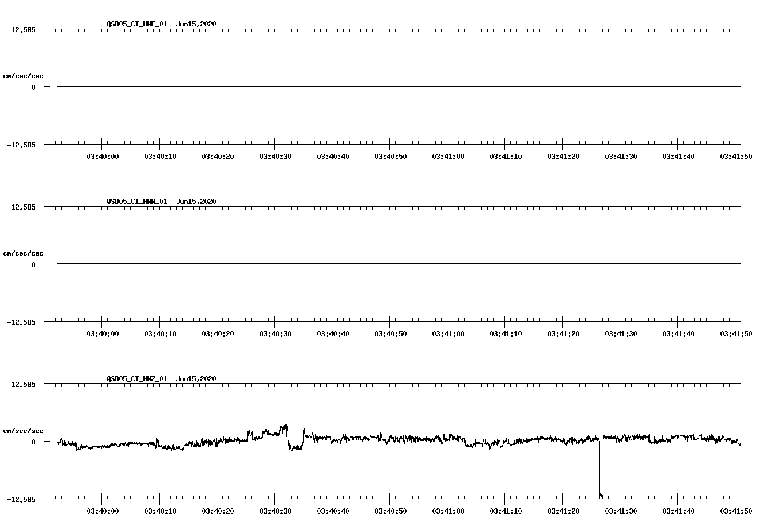Screen dimensions: 782x532
Task: Click the 03:40:30 time label under HNE plot
Action: click(x=275, y=156)
